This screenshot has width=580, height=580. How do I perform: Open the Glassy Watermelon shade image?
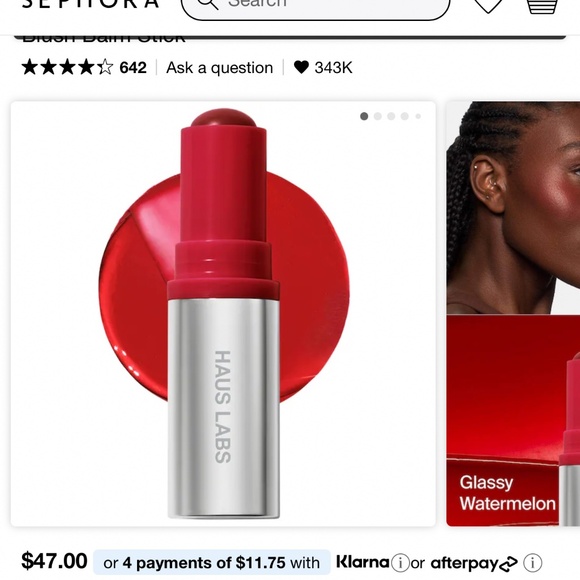tap(513, 420)
